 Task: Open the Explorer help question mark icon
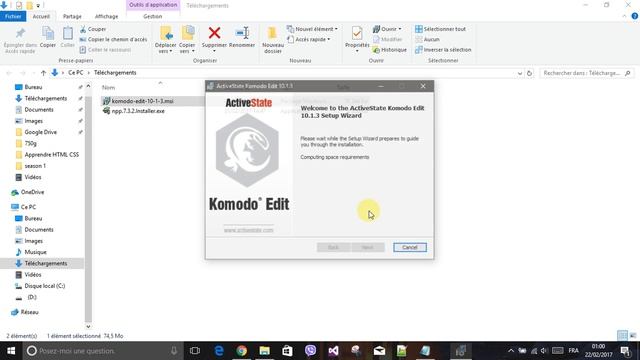[x=635, y=16]
